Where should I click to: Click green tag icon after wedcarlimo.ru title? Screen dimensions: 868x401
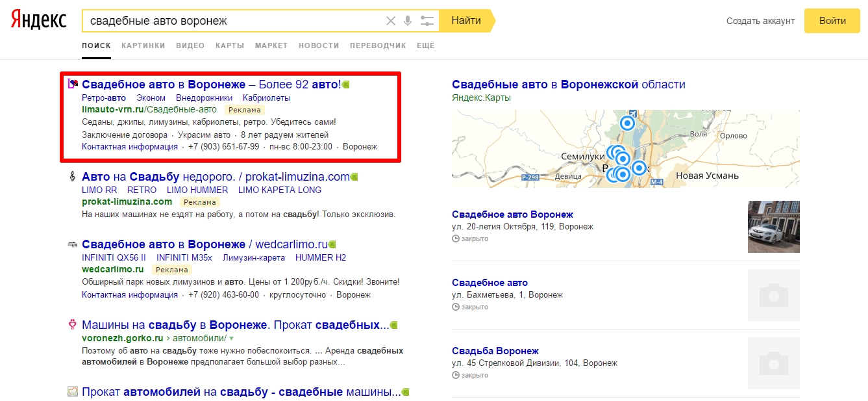pyautogui.click(x=332, y=244)
